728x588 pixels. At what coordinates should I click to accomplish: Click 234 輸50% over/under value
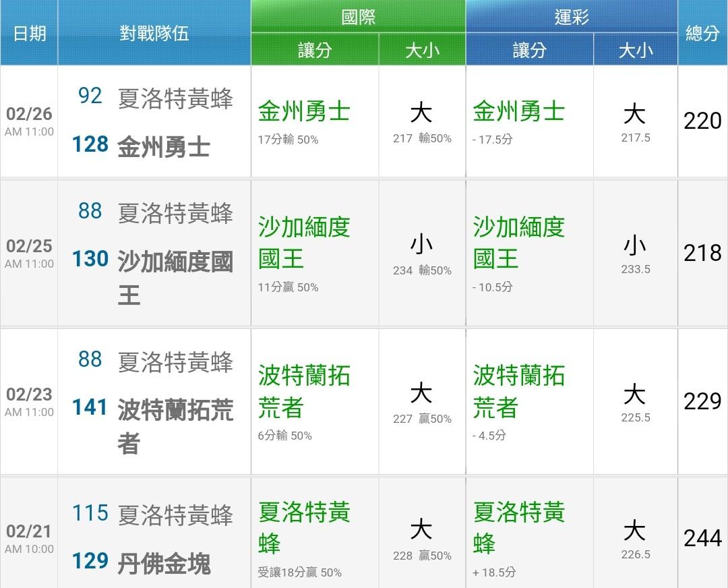422,270
